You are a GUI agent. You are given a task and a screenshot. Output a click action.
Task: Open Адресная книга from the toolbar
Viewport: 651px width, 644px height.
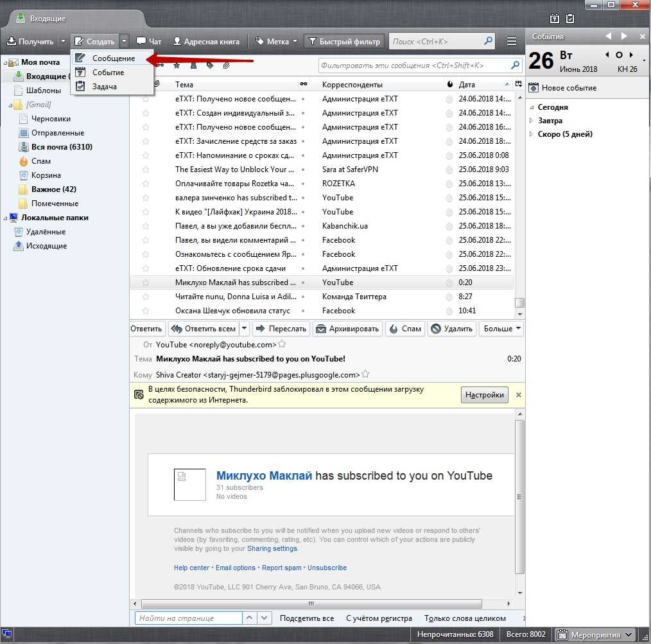[x=206, y=42]
